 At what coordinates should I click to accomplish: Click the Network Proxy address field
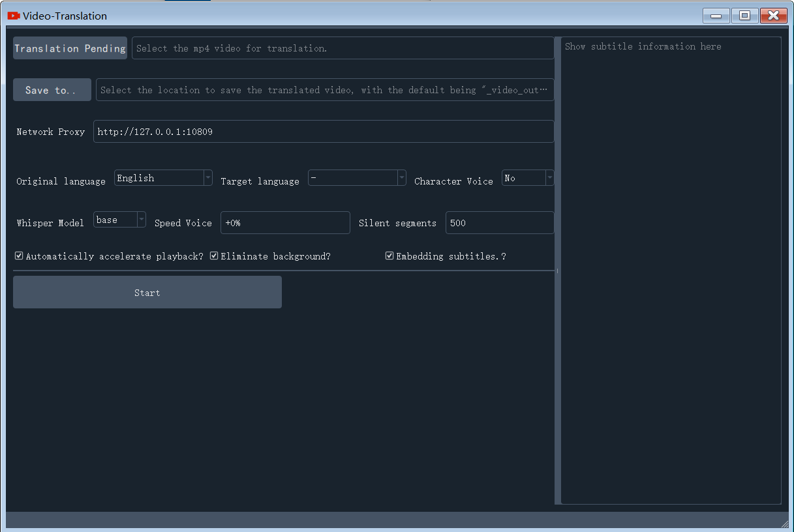coord(324,131)
